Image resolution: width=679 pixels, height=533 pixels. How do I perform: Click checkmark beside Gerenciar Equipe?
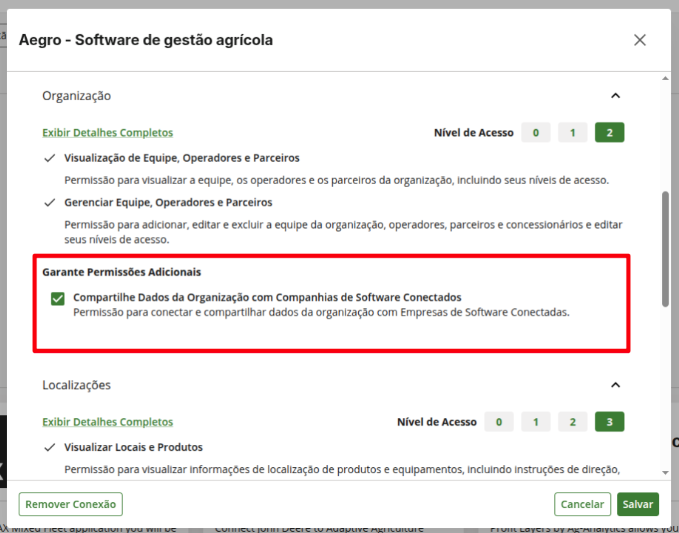(x=50, y=203)
